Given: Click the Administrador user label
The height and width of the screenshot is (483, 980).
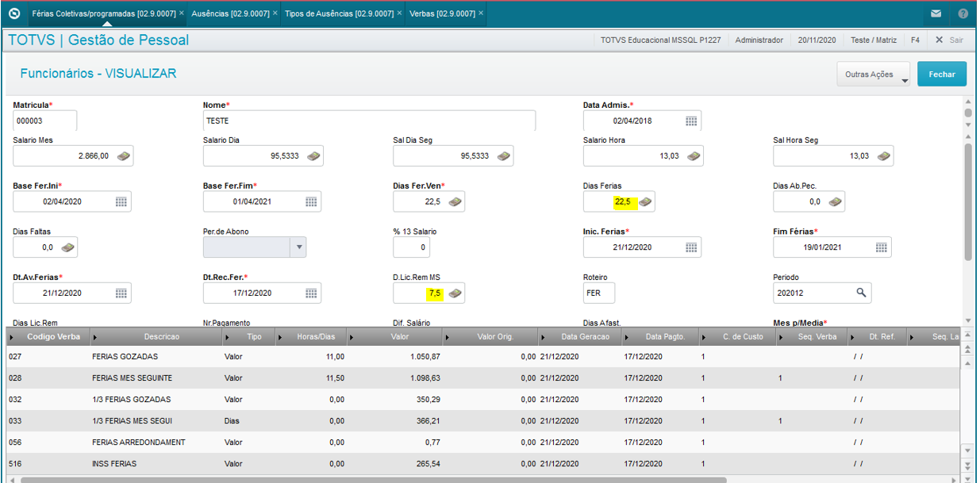Looking at the screenshot, I should point(759,40).
